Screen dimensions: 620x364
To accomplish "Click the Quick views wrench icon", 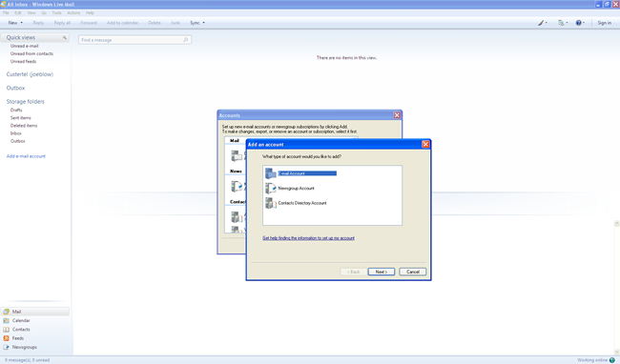I will tap(65, 37).
